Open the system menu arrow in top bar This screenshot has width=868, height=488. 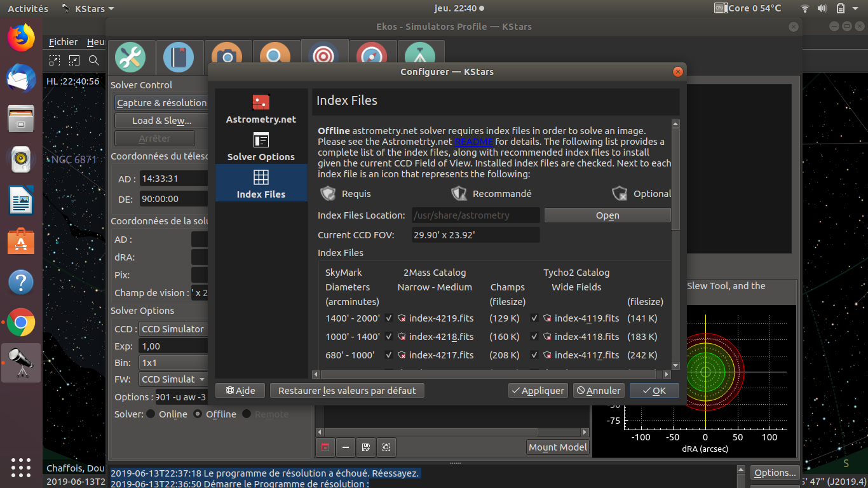[x=855, y=9]
